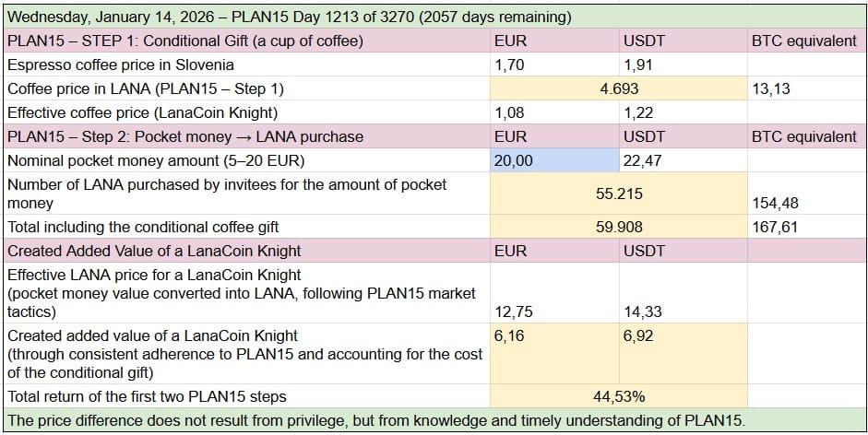Select the 1,08 effective coffee price cell

[510, 112]
